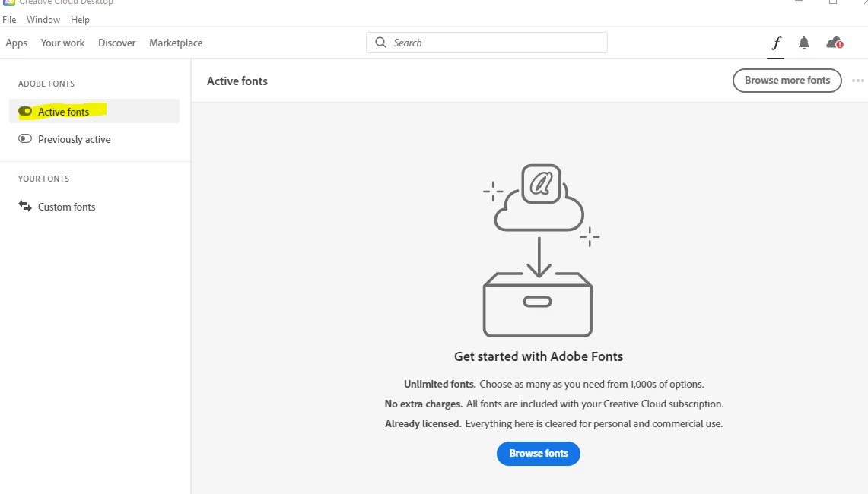
Task: Focus the Search input field
Action: 487,43
